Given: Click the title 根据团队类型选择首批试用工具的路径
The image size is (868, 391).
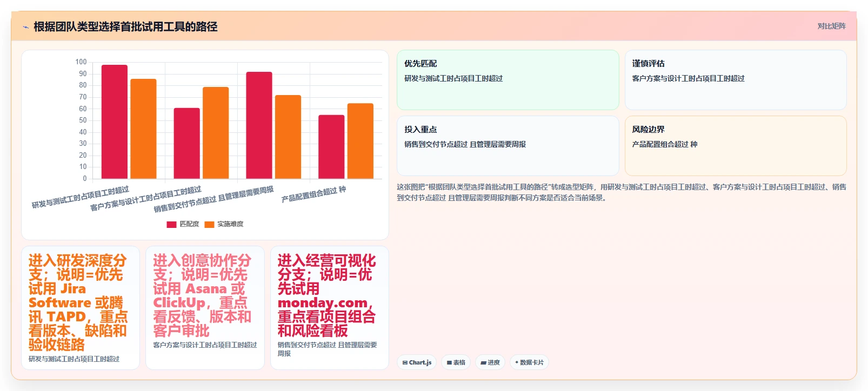Looking at the screenshot, I should [125, 26].
